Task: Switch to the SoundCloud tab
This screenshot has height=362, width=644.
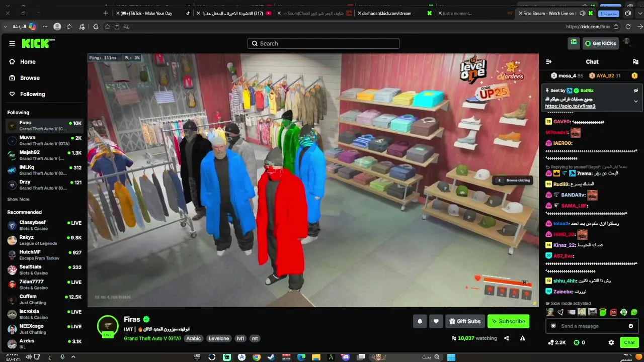Action: 314,13
